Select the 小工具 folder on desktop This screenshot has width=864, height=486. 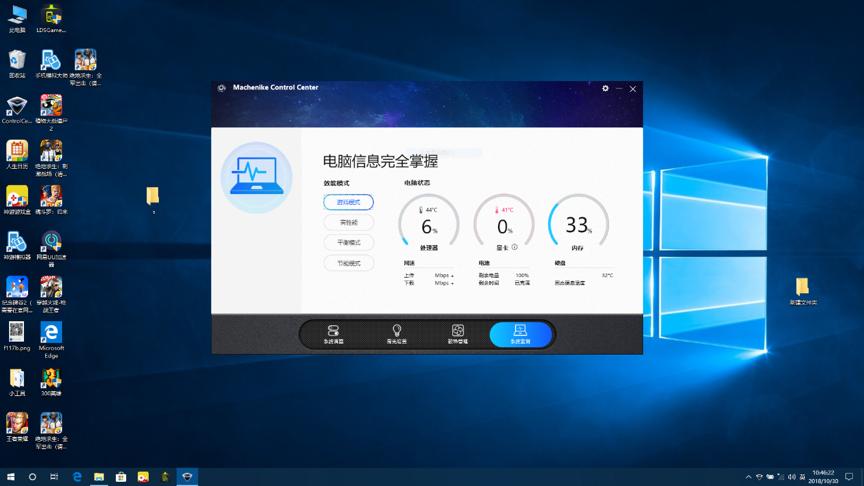[17, 382]
